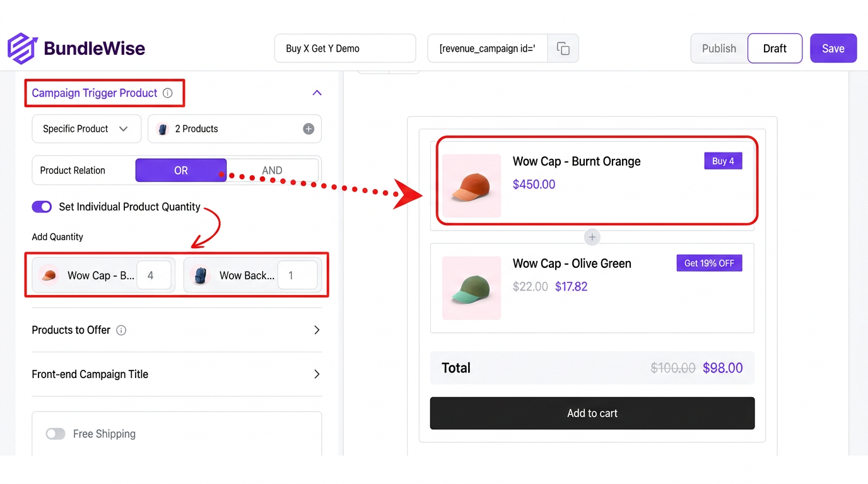Open Campaign Trigger Product info tooltip

pyautogui.click(x=167, y=93)
